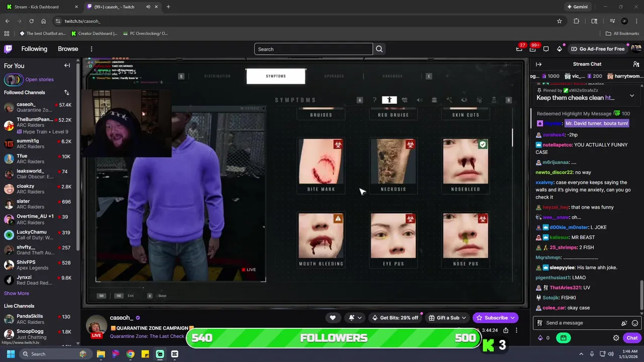Select the question mark symptoms filter
The width and height of the screenshot is (644, 362).
[374, 100]
